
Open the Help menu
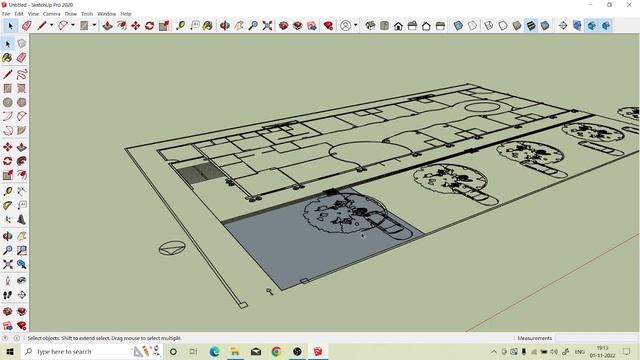[x=126, y=14]
